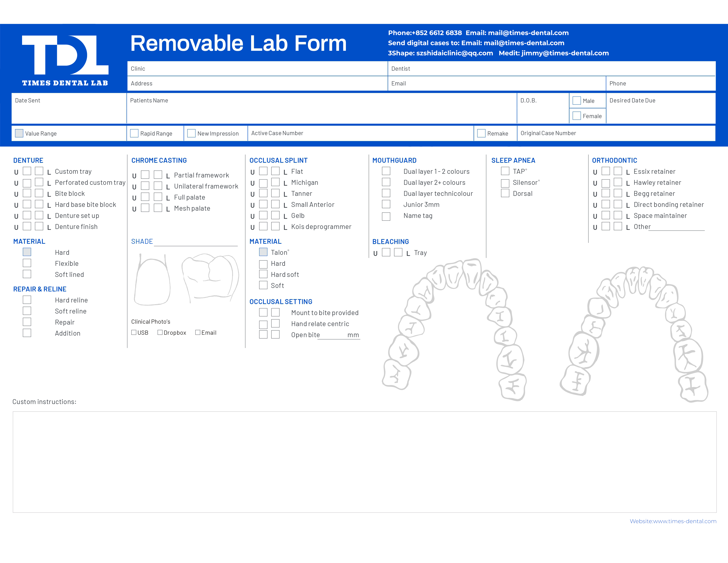Select the TAP sleep apnea checkbox
Image resolution: width=728 pixels, height=563 pixels.
(505, 171)
